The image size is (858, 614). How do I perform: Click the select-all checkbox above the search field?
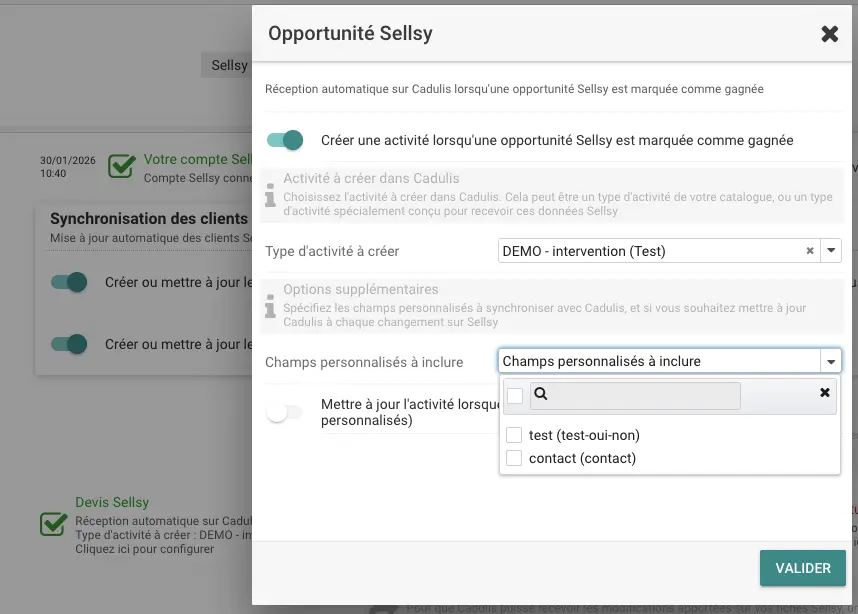[x=514, y=395]
